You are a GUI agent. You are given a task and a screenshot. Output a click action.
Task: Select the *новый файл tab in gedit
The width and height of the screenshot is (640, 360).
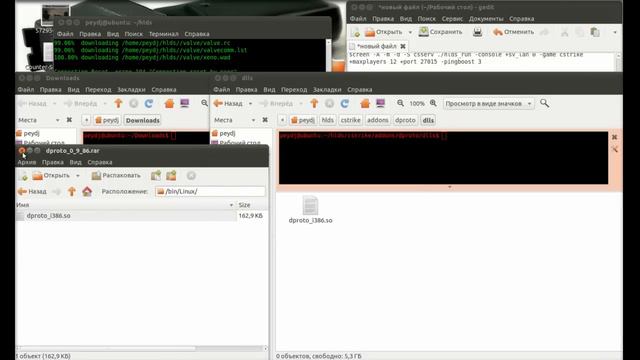point(377,46)
